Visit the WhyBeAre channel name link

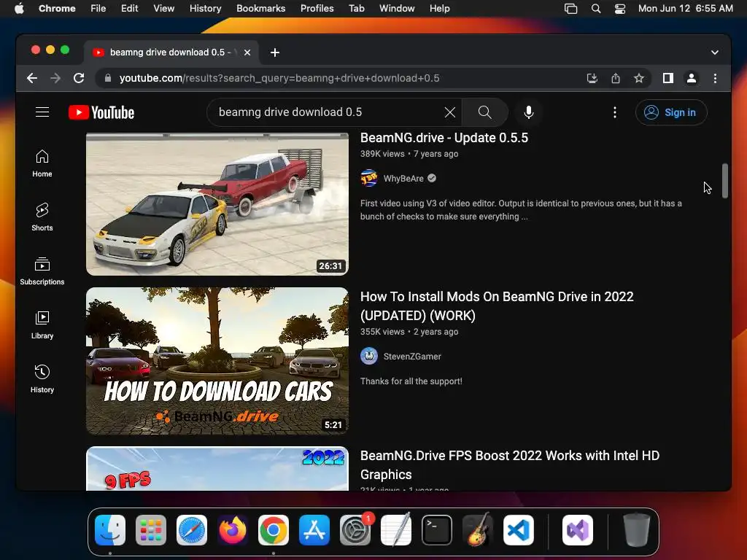pos(403,178)
